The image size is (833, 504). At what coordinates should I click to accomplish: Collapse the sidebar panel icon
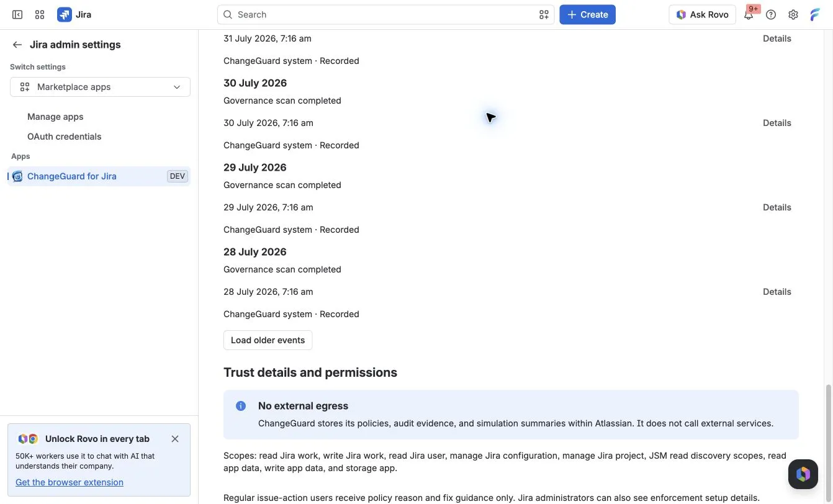(x=17, y=14)
